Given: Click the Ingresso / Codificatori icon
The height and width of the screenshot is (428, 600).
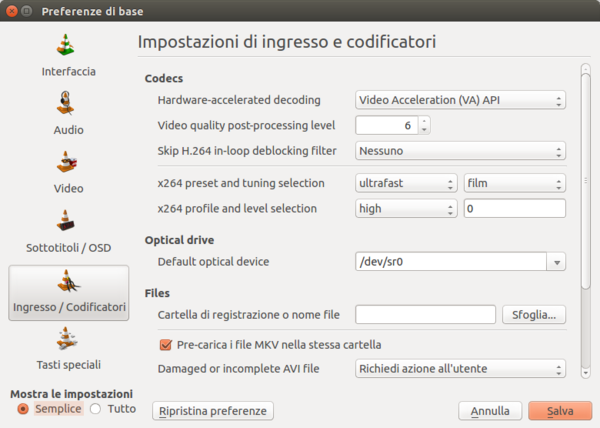Looking at the screenshot, I should pyautogui.click(x=68, y=281).
